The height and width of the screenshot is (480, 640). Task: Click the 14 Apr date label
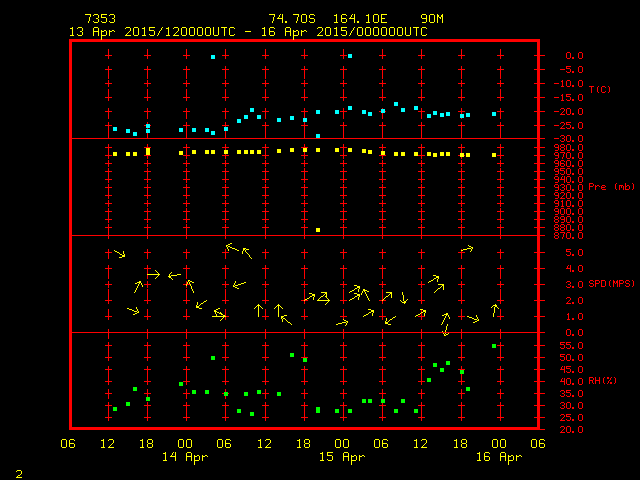(185, 457)
